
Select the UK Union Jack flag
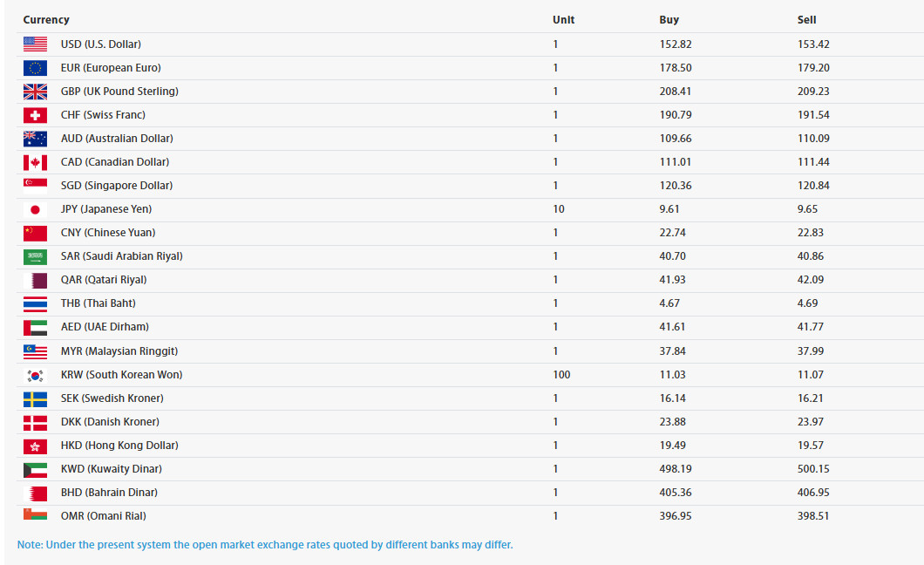[x=36, y=92]
